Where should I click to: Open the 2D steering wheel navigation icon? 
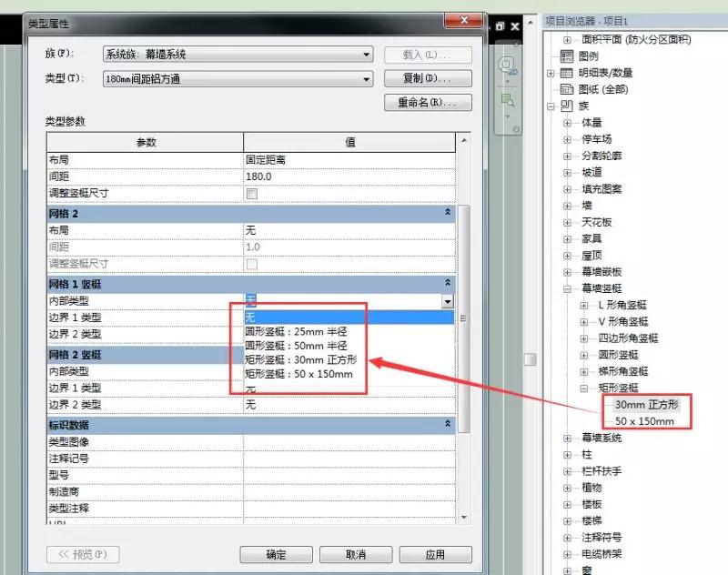507,65
